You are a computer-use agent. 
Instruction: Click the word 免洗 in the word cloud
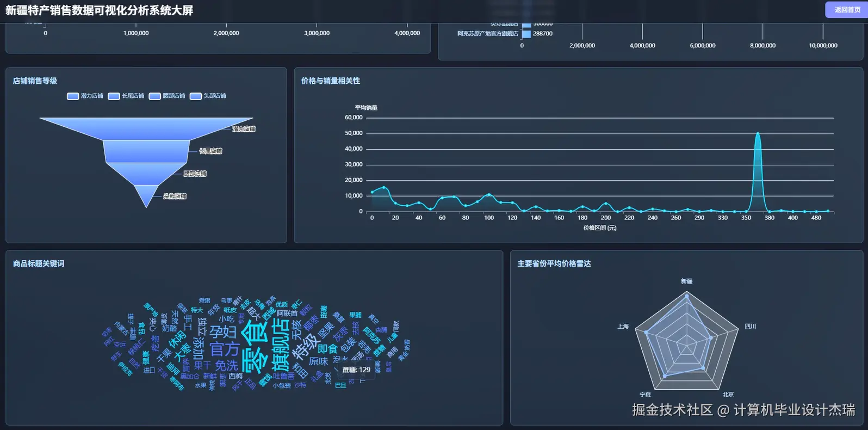click(227, 365)
